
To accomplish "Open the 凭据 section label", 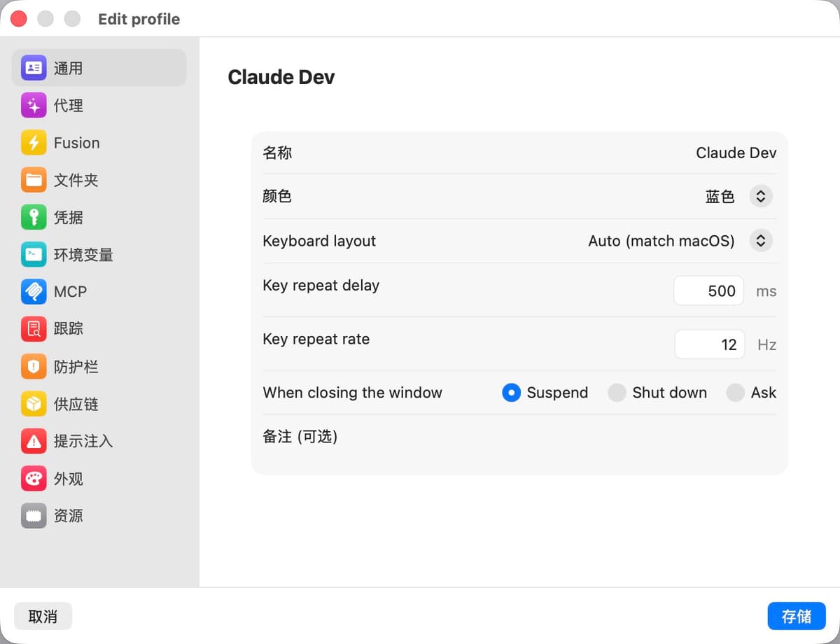I will pyautogui.click(x=69, y=218).
